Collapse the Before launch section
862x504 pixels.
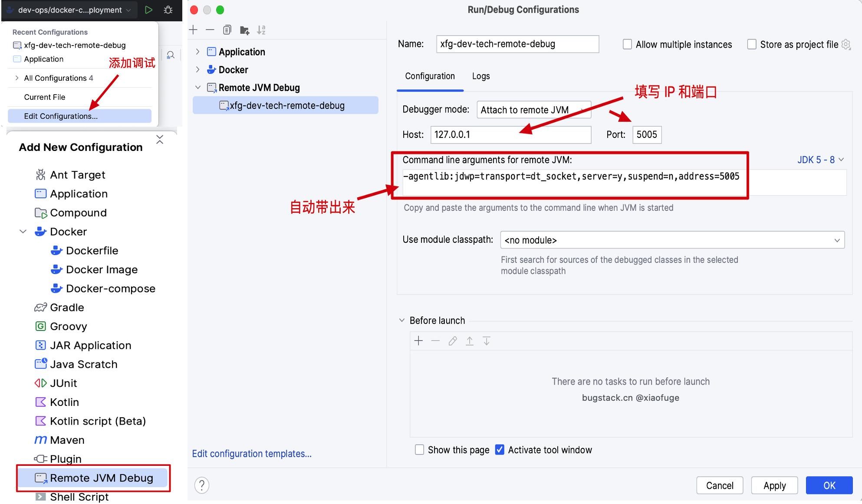401,320
